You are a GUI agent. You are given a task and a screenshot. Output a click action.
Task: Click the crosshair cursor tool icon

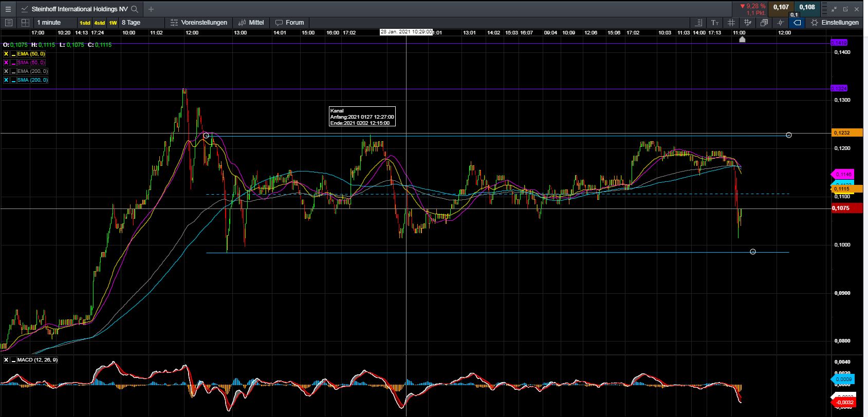pyautogui.click(x=781, y=23)
